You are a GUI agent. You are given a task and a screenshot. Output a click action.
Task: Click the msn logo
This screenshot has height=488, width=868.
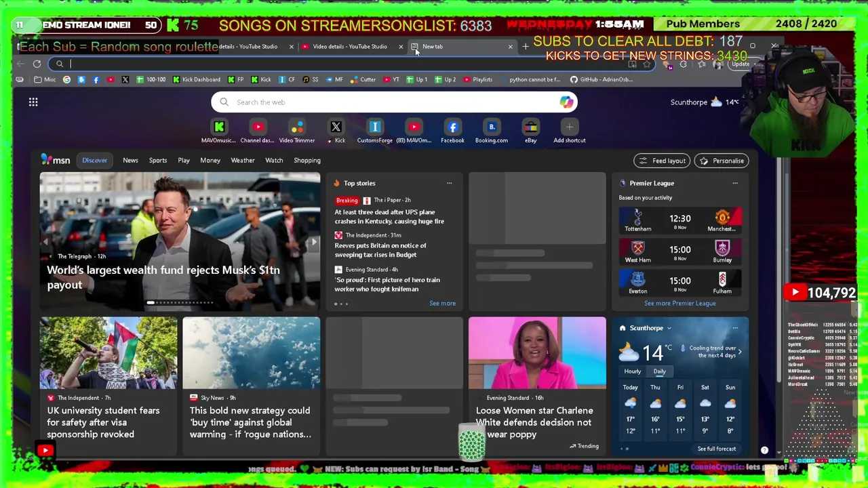56,160
